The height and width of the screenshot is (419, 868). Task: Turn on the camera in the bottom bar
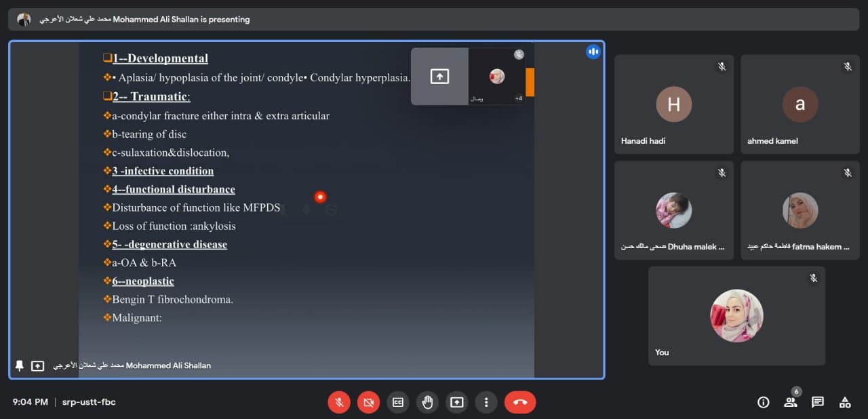click(x=368, y=402)
